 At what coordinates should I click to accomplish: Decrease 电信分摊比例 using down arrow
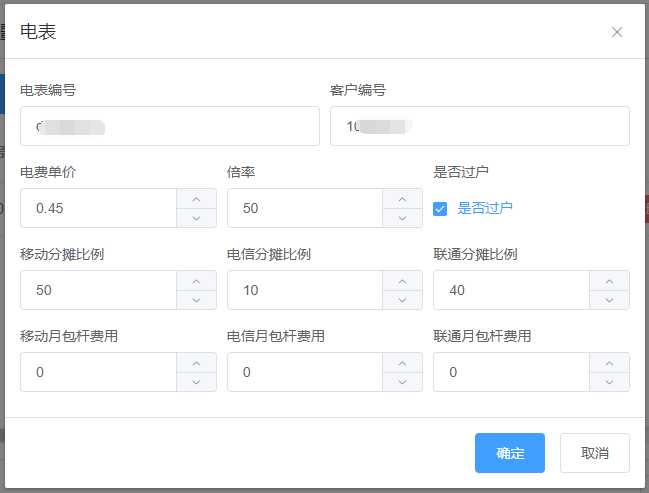tap(402, 300)
